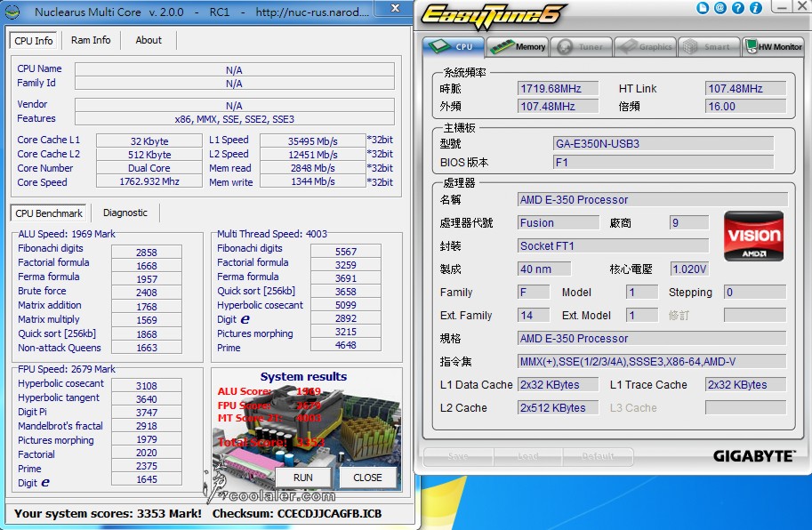This screenshot has height=530, width=812.
Task: Click the GA-E350N-USB3 motherboard model field
Action: point(663,143)
